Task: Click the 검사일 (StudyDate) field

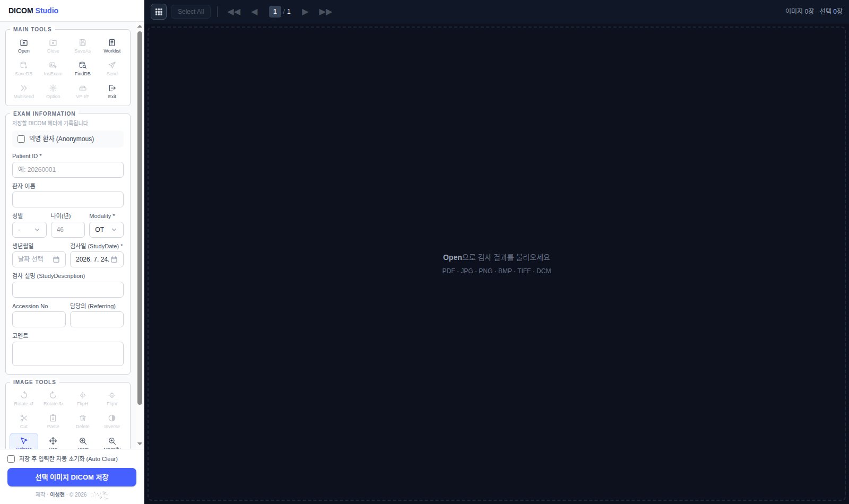Action: (x=97, y=259)
